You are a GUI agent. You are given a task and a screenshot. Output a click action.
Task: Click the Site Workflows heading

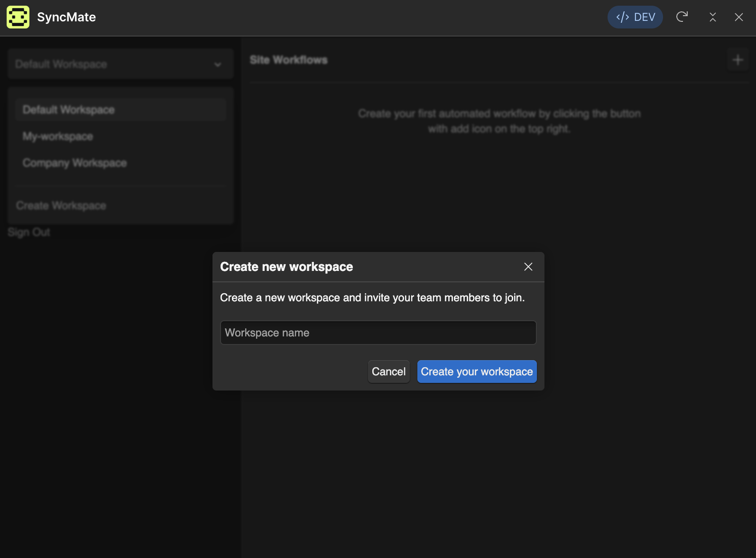[288, 60]
